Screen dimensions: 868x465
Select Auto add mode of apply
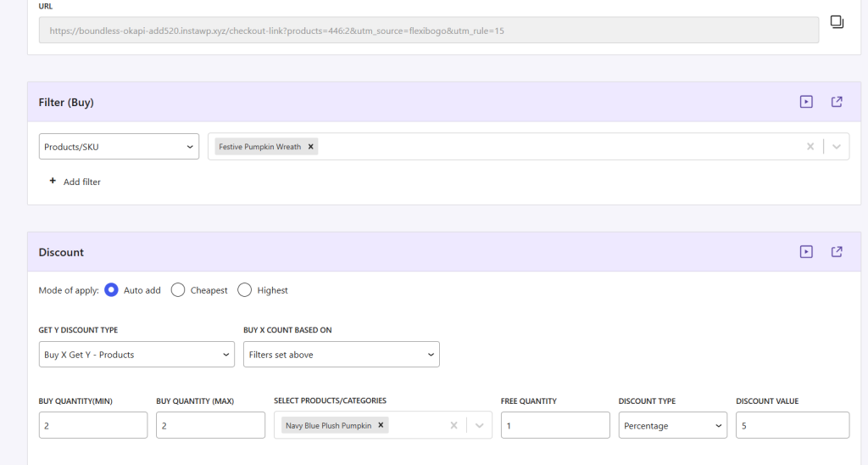point(111,290)
